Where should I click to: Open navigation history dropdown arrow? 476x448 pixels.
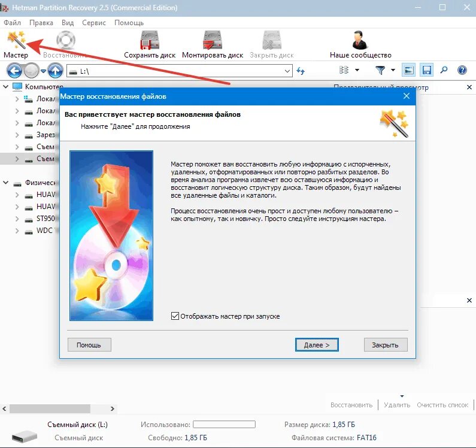(44, 71)
